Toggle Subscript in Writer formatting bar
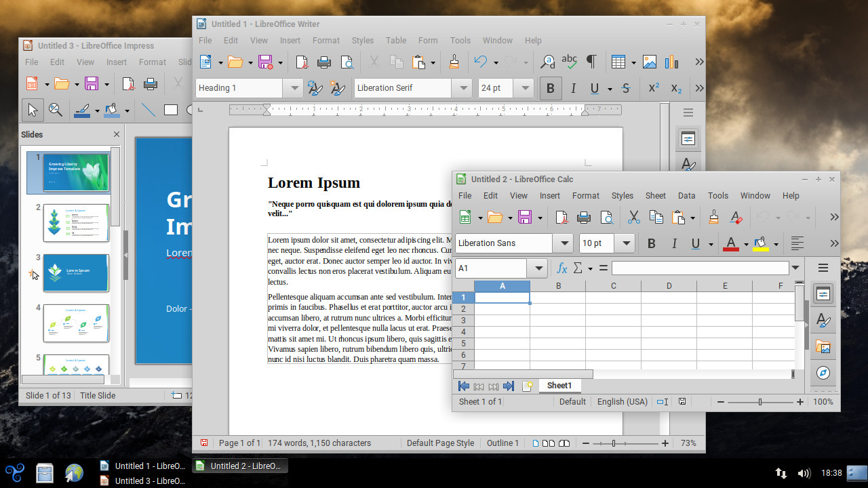868x488 pixels. point(676,88)
